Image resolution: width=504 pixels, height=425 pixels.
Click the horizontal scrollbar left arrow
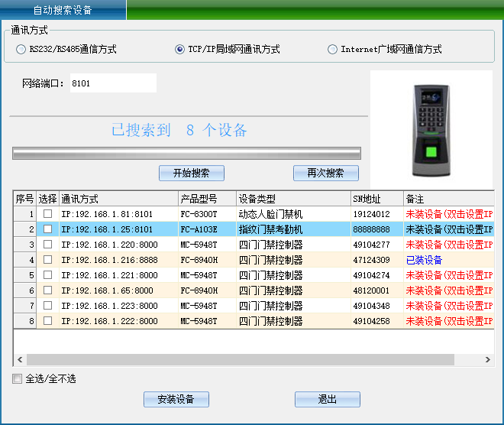point(19,359)
